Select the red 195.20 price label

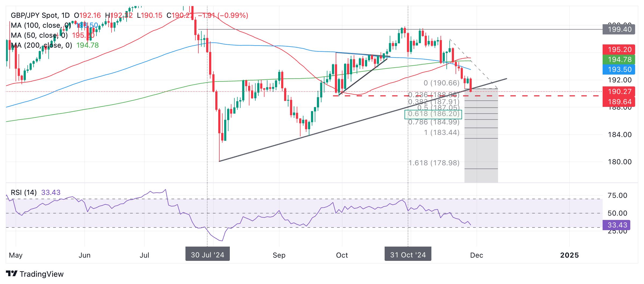click(x=619, y=50)
